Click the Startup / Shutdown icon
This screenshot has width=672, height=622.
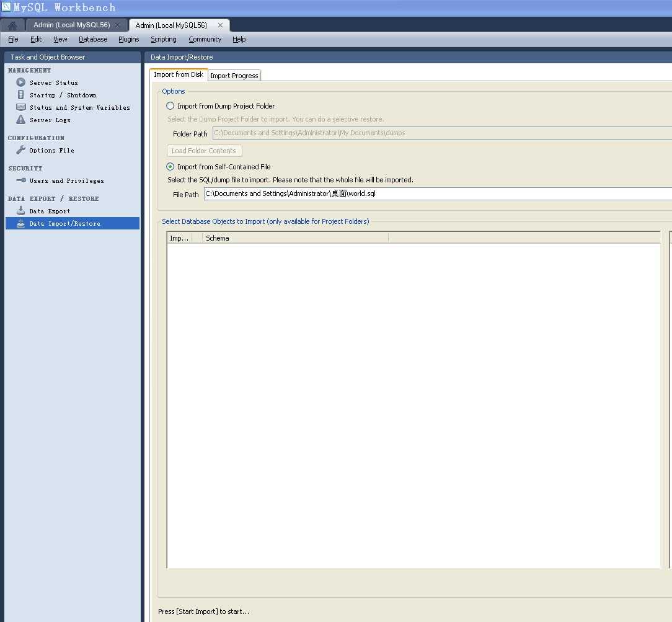click(x=20, y=94)
